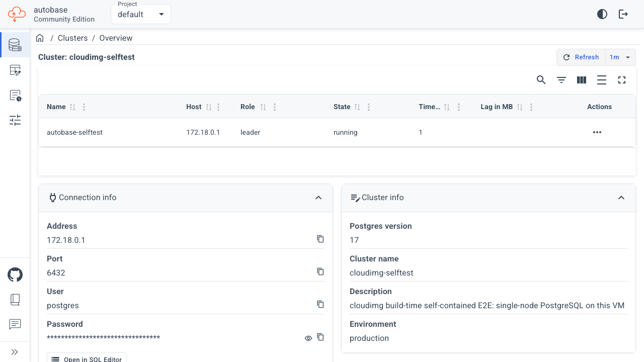The image size is (644, 362).
Task: Open the feedback chat icon
Action: coord(15,325)
